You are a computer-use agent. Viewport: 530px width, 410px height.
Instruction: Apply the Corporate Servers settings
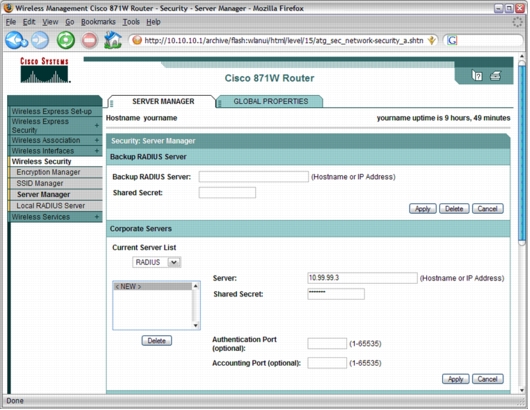455,379
